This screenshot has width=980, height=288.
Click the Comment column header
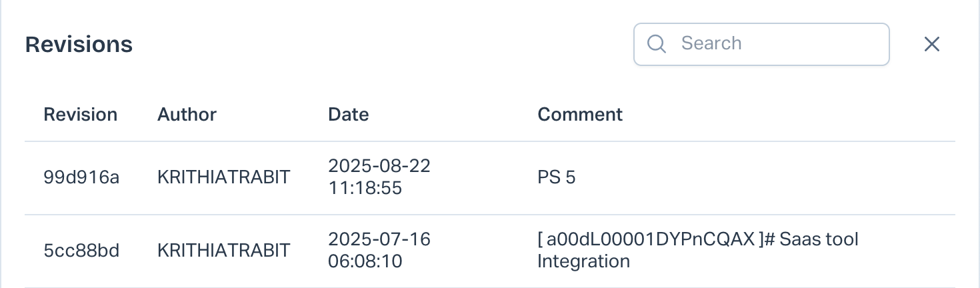580,115
